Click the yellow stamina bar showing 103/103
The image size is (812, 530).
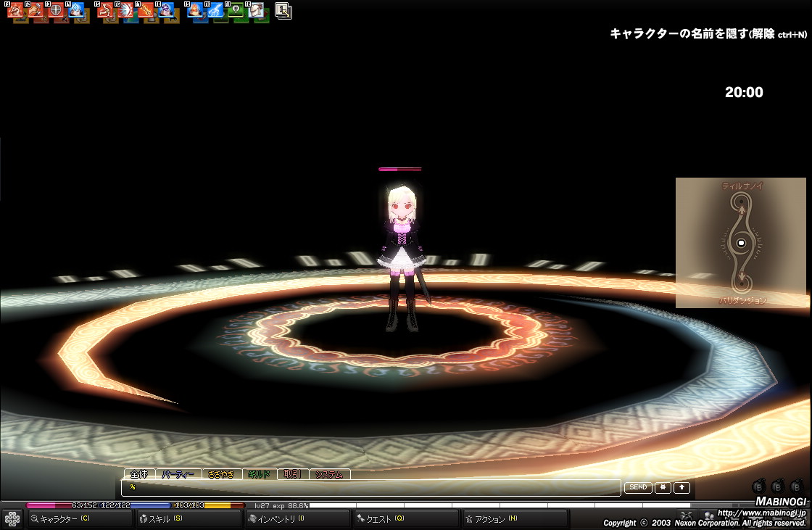click(209, 505)
